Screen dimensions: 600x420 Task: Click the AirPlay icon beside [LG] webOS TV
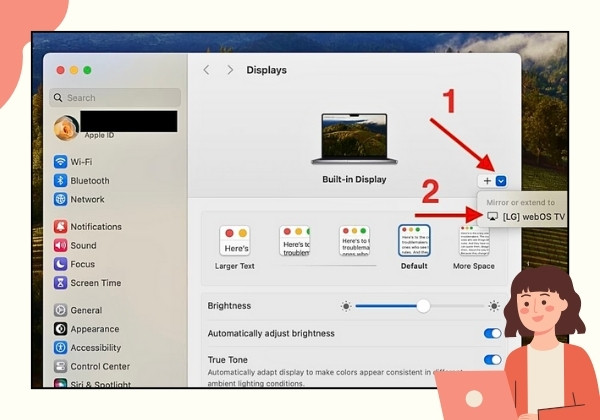pyautogui.click(x=492, y=217)
